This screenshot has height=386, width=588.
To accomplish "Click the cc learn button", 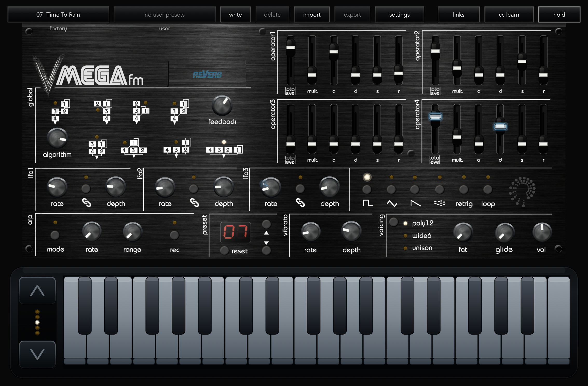I will (x=509, y=15).
